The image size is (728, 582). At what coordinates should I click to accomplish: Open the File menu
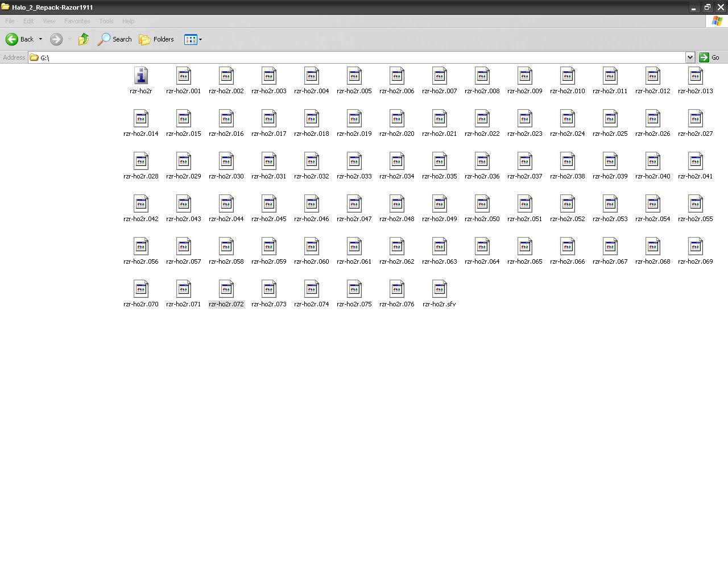point(10,21)
